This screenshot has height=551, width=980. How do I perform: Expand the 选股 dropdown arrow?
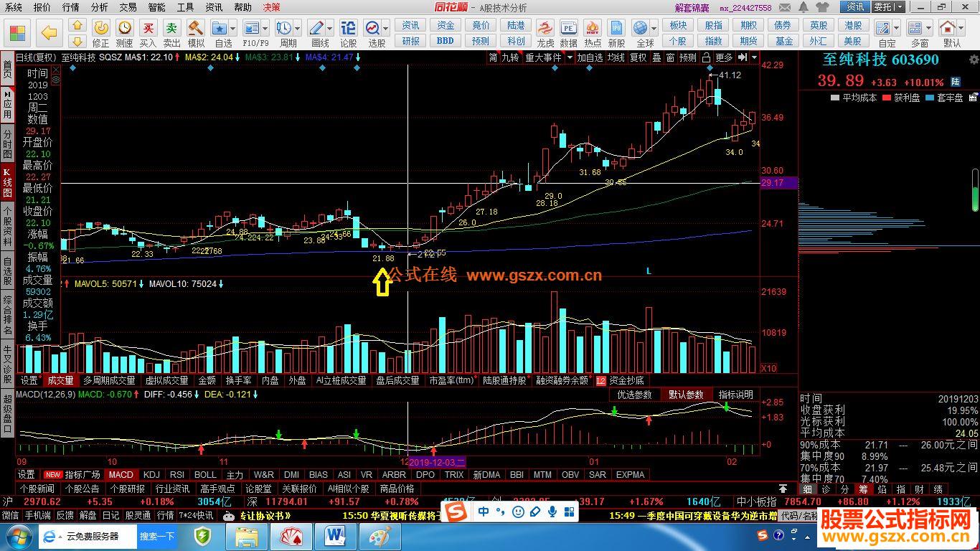point(386,28)
